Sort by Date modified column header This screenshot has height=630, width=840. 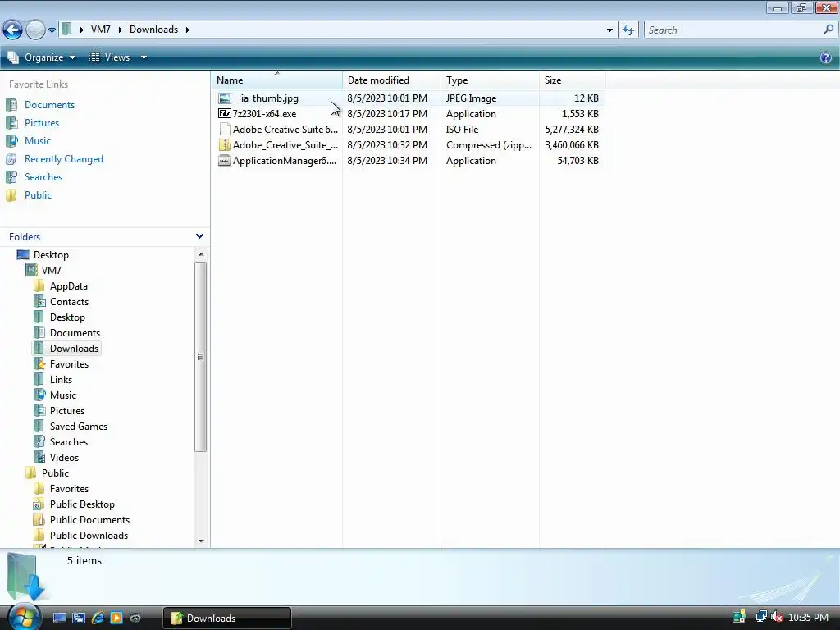(391, 80)
